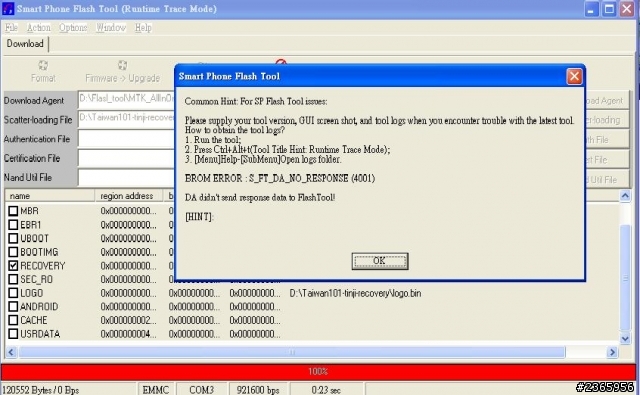640x395 pixels.
Task: Enable the SEC_RO partition checkbox
Action: pyautogui.click(x=13, y=279)
